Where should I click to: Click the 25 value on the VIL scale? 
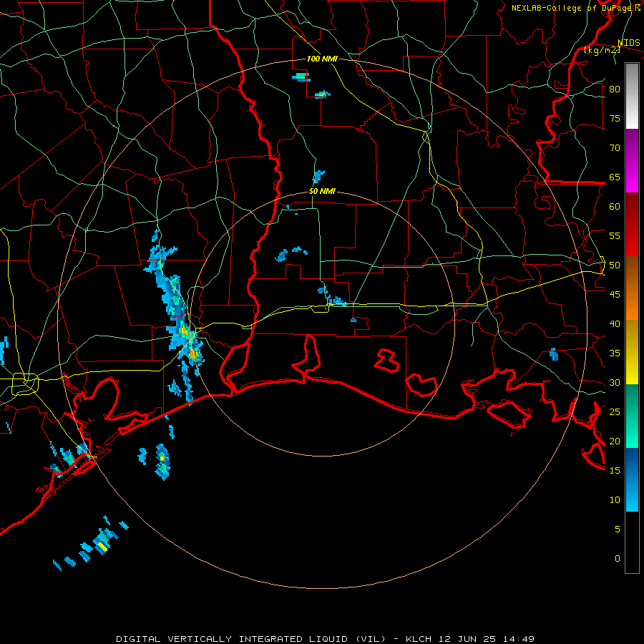click(x=615, y=412)
